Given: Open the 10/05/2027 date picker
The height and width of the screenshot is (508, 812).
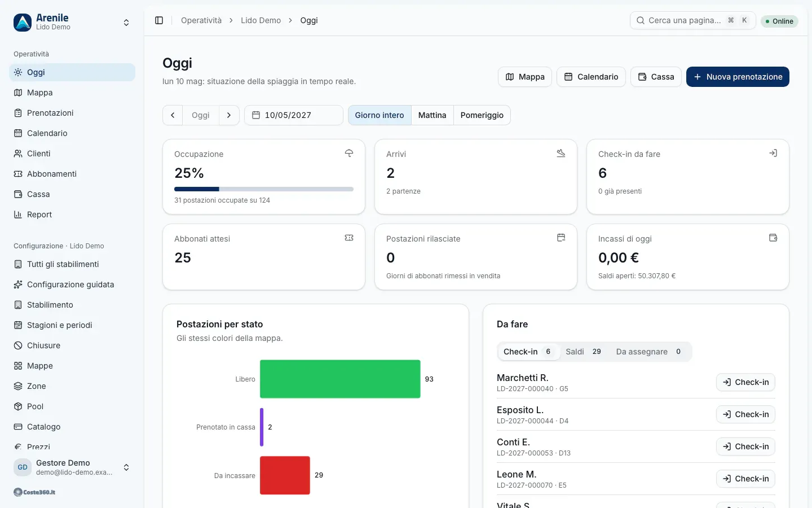Looking at the screenshot, I should pos(294,115).
